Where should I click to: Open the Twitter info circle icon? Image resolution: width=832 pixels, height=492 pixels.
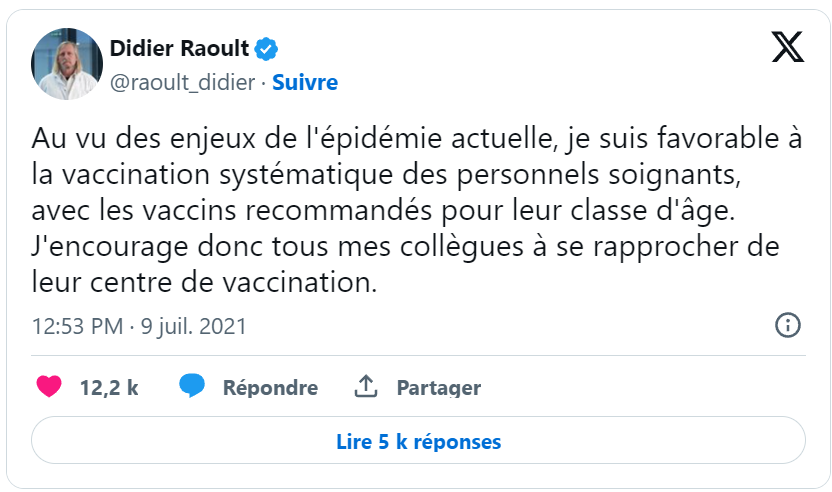788,326
